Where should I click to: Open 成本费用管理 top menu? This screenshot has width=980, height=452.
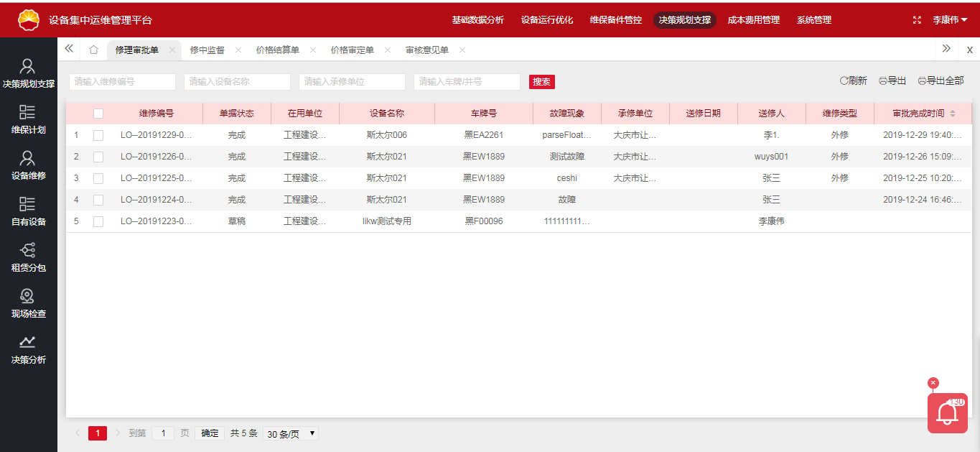(753, 20)
